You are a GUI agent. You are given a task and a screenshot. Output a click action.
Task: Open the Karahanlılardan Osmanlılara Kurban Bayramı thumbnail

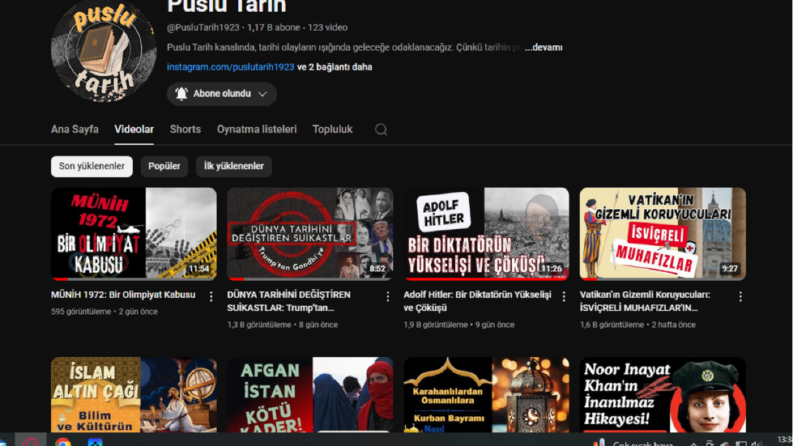click(486, 395)
